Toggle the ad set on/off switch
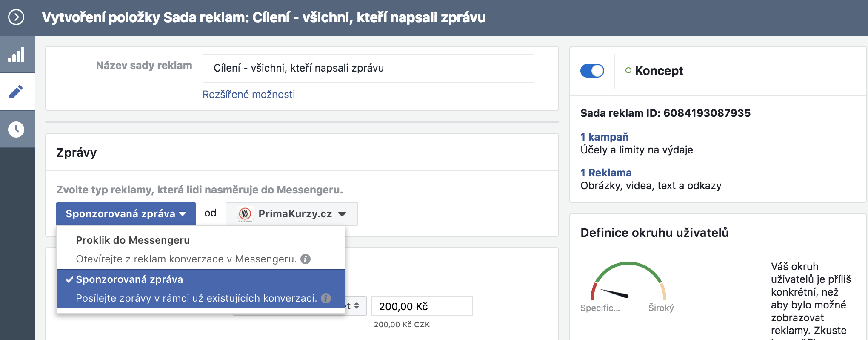This screenshot has height=340, width=868. click(x=592, y=71)
